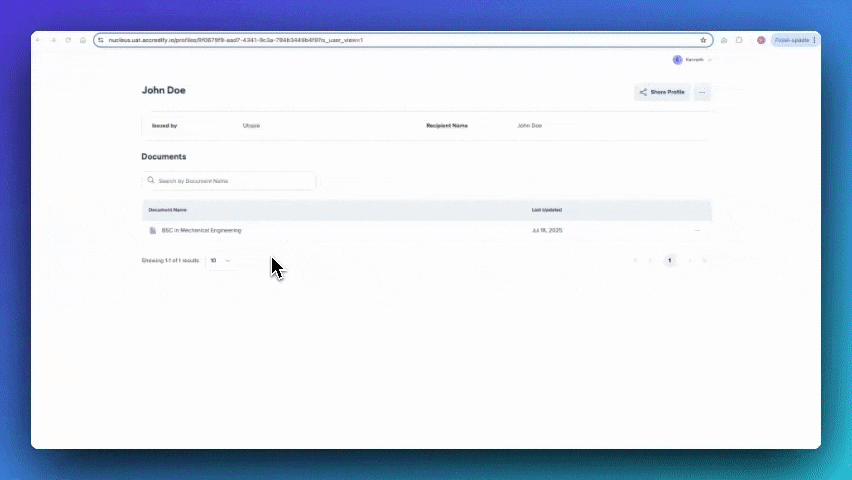Click the Share Profile button
Screen dimensions: 852x480
tap(662, 92)
